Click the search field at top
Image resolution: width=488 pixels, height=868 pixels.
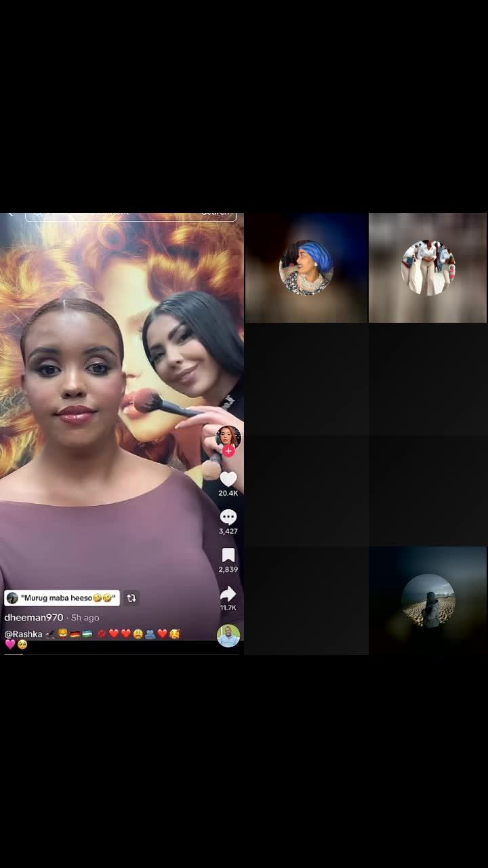[x=131, y=216]
